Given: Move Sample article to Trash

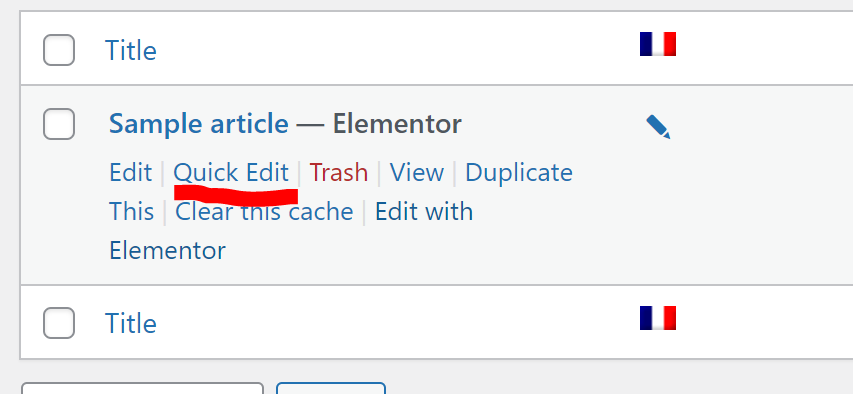Looking at the screenshot, I should click(x=338, y=173).
